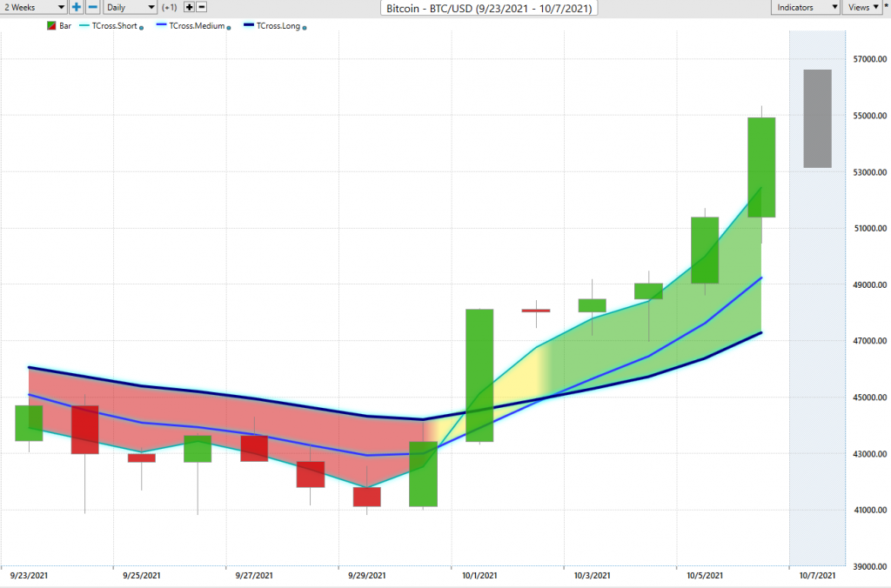Click the 57000.00 price axis label
This screenshot has height=588, width=891.
pos(869,59)
